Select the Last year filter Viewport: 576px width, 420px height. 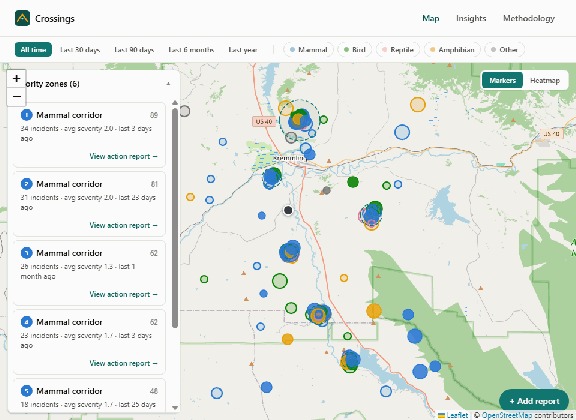(x=242, y=50)
